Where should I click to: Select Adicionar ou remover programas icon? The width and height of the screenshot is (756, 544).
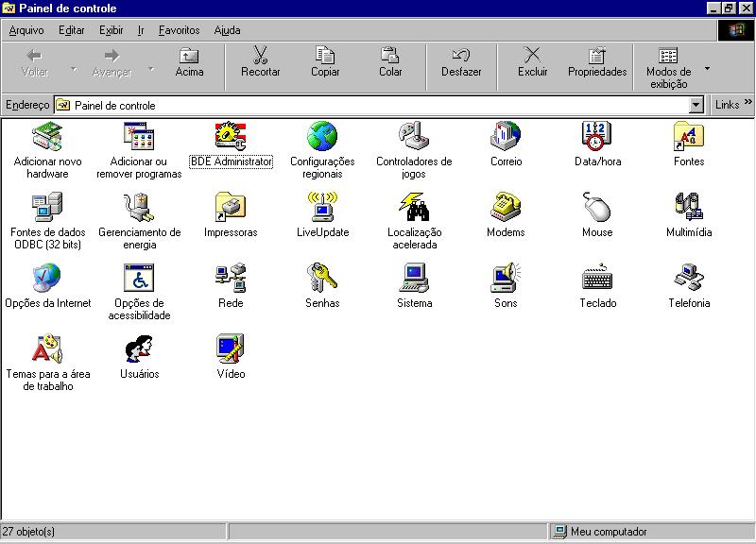click(139, 136)
